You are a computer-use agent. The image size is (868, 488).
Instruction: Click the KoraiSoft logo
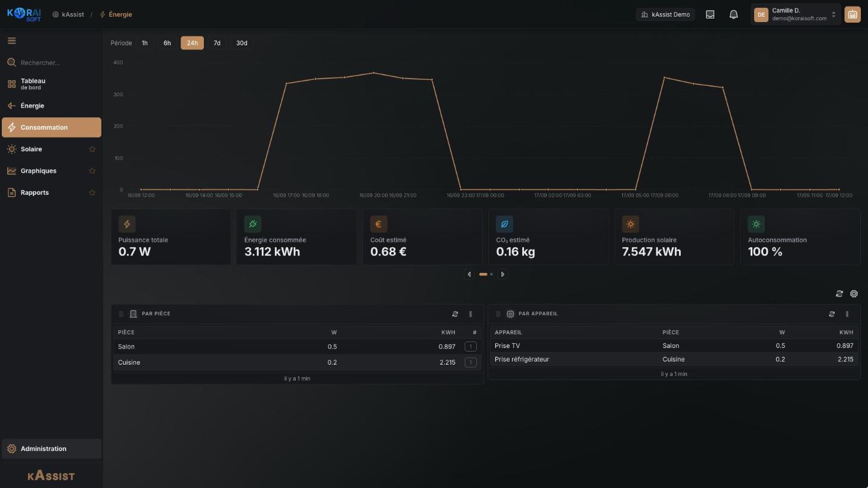24,14
